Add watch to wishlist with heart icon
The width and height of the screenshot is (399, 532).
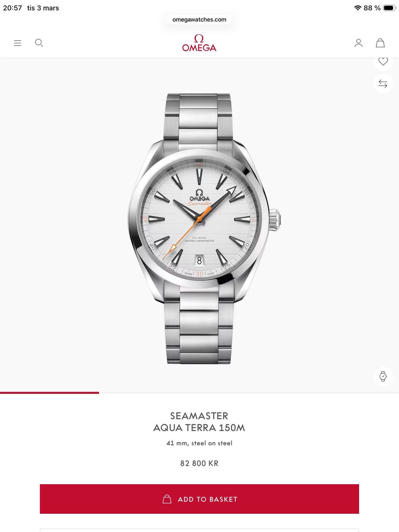coord(383,62)
